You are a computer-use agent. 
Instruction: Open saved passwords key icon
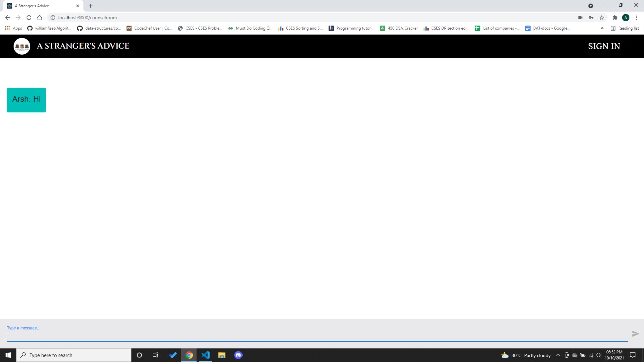click(x=591, y=18)
